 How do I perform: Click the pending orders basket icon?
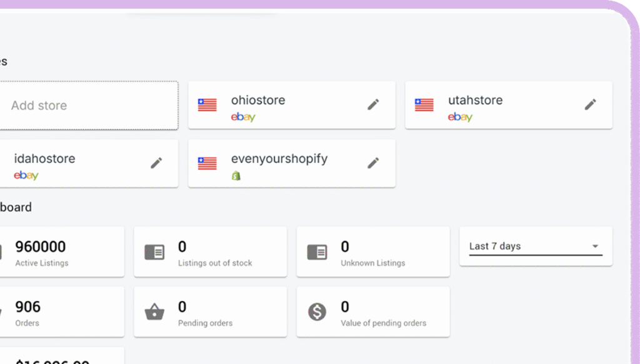(155, 312)
